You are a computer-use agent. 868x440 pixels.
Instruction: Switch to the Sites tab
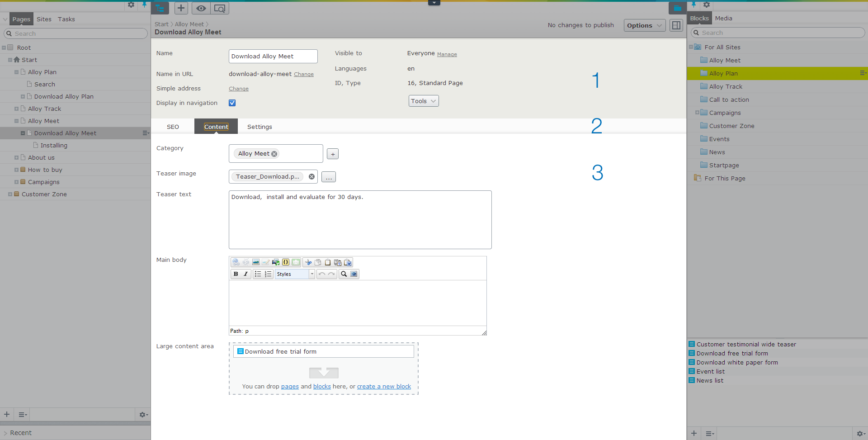44,19
